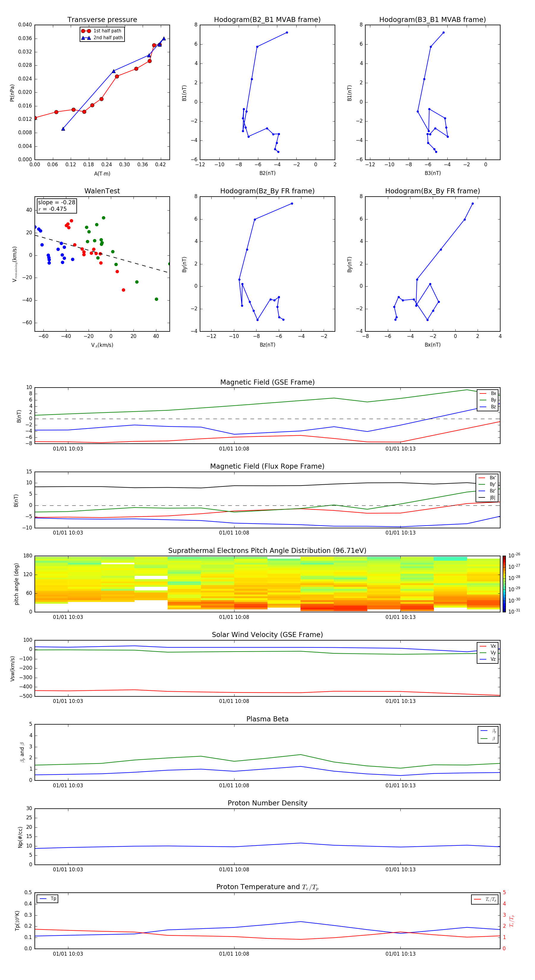Click the 'Transverse pressure' plot title

pyautogui.click(x=102, y=20)
